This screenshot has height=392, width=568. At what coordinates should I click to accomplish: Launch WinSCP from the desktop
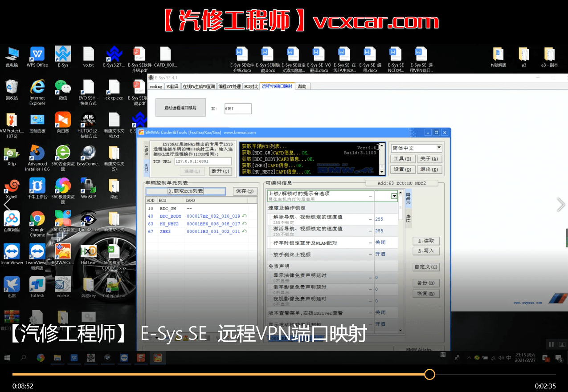88,187
